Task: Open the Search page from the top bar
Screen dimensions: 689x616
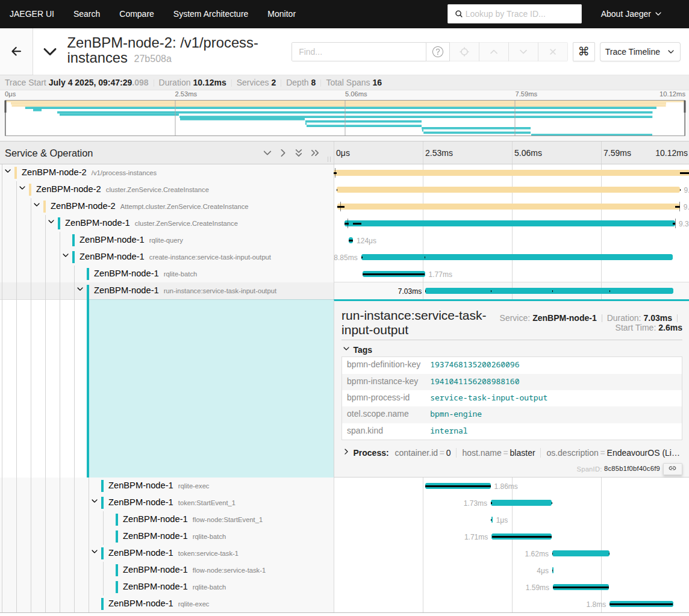Action: [x=86, y=13]
